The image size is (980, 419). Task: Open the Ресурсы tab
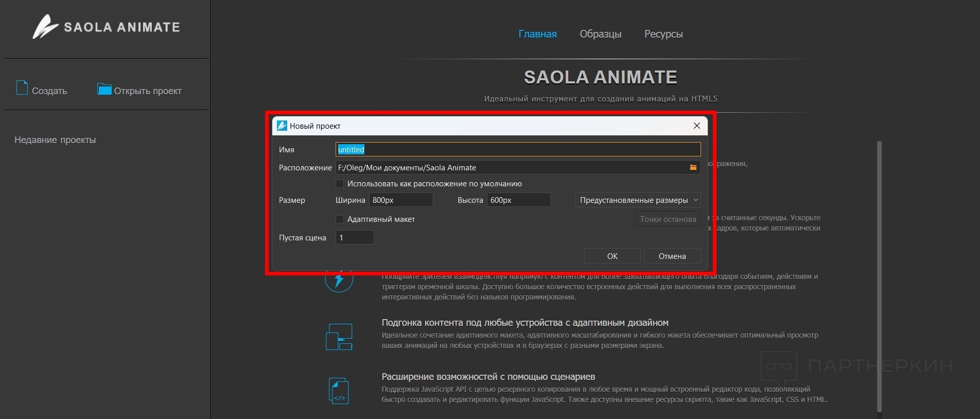point(663,34)
